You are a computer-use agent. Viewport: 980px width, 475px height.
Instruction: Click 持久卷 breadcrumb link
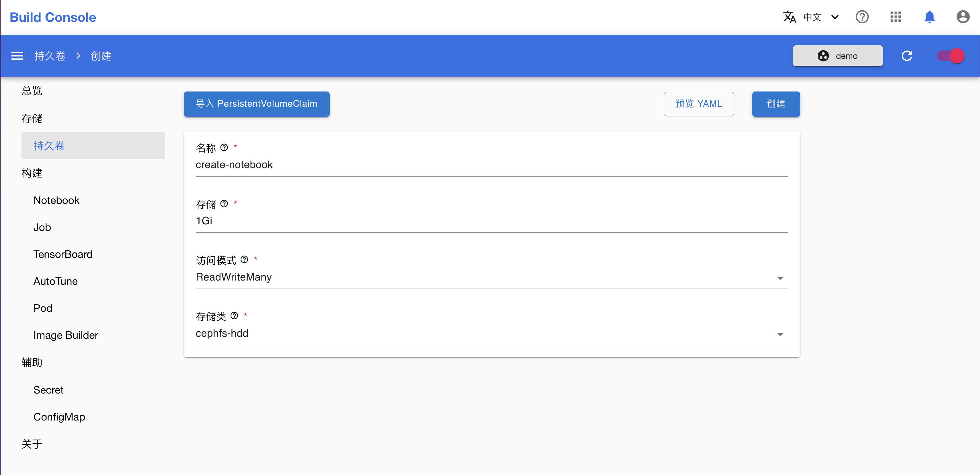[x=50, y=56]
